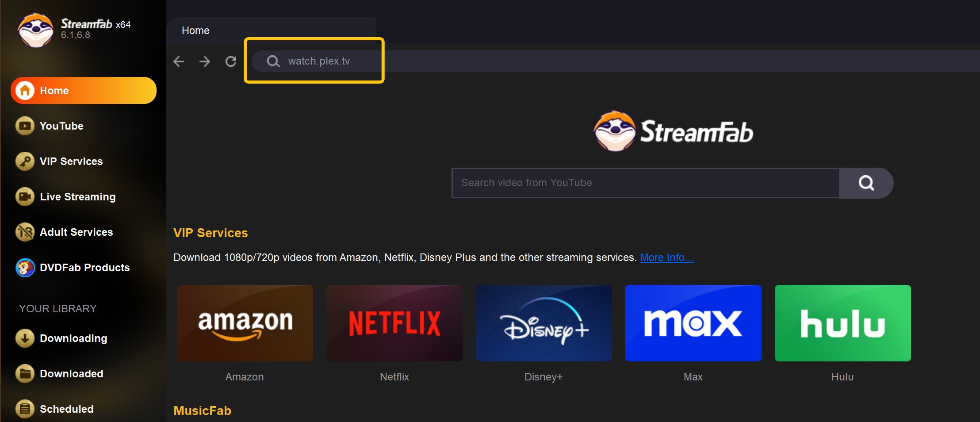Click the Adult Services icon
980x422 pixels.
click(25, 232)
